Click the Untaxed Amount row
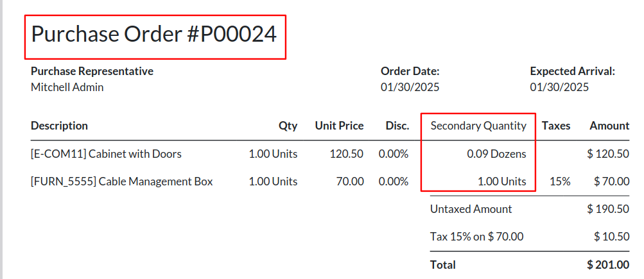 coord(530,209)
